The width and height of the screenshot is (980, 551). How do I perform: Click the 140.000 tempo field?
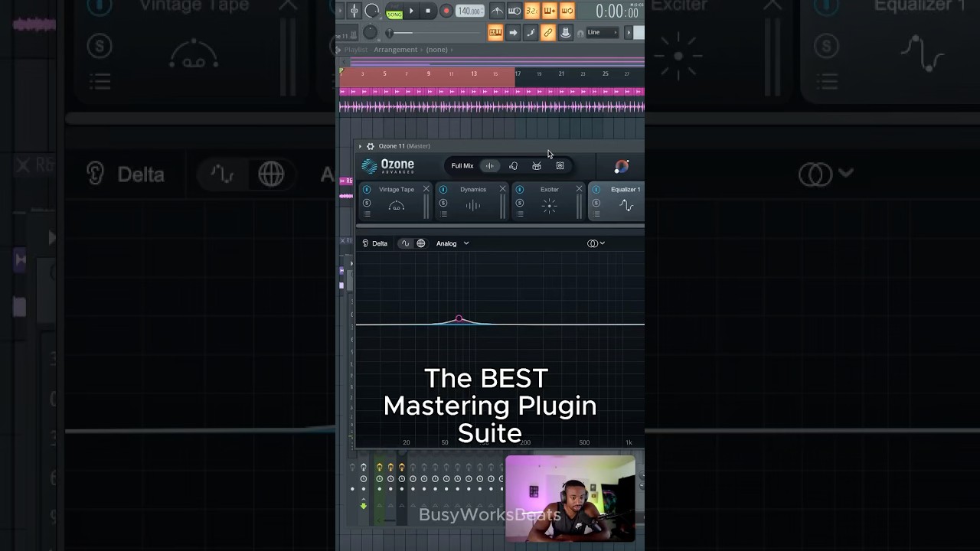point(469,11)
